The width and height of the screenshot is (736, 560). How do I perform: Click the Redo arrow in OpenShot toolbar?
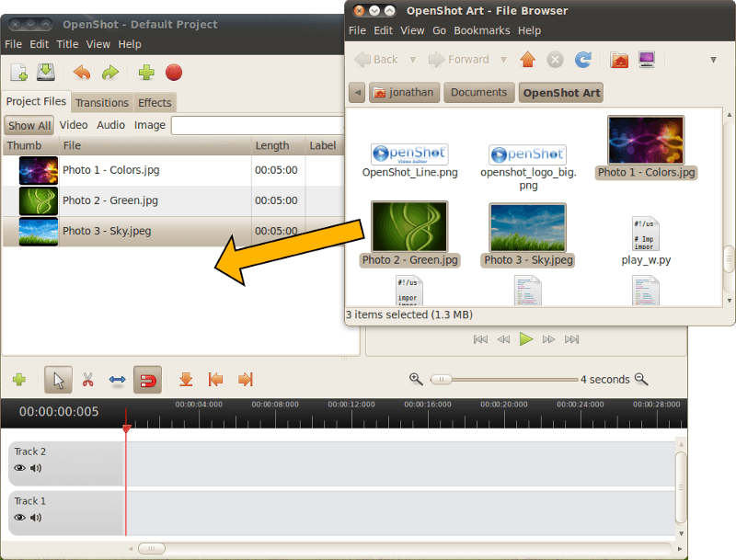pyautogui.click(x=110, y=73)
